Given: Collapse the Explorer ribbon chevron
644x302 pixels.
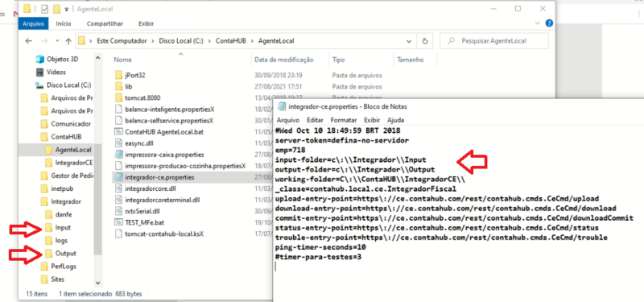Looking at the screenshot, I should [x=539, y=23].
